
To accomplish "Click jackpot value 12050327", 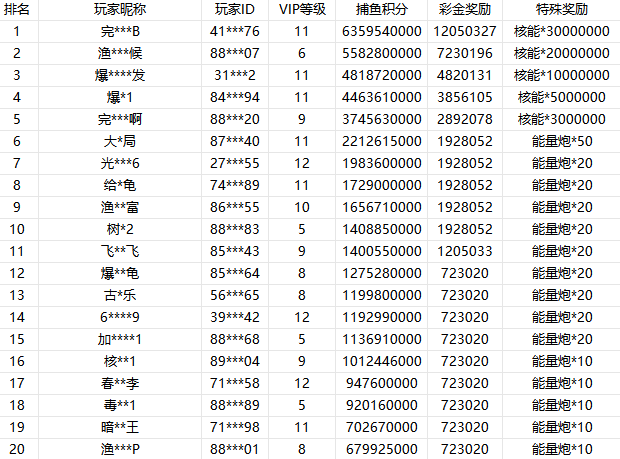I will click(x=465, y=31).
